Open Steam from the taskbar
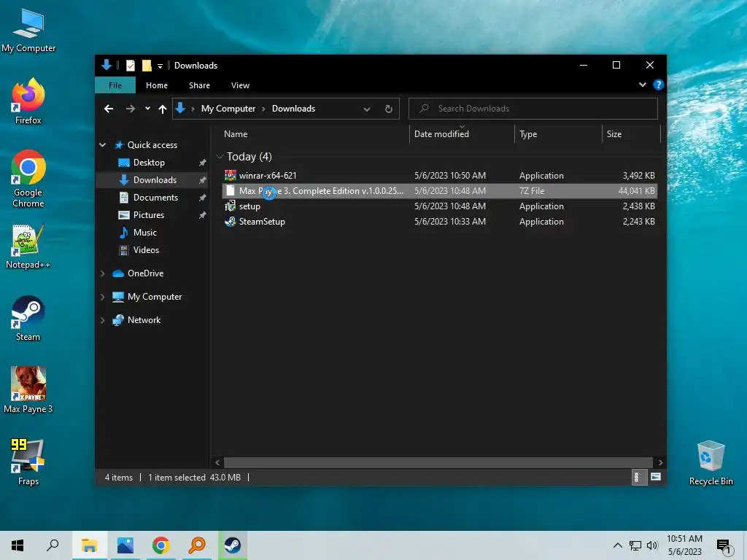This screenshot has width=747, height=560. pyautogui.click(x=233, y=545)
